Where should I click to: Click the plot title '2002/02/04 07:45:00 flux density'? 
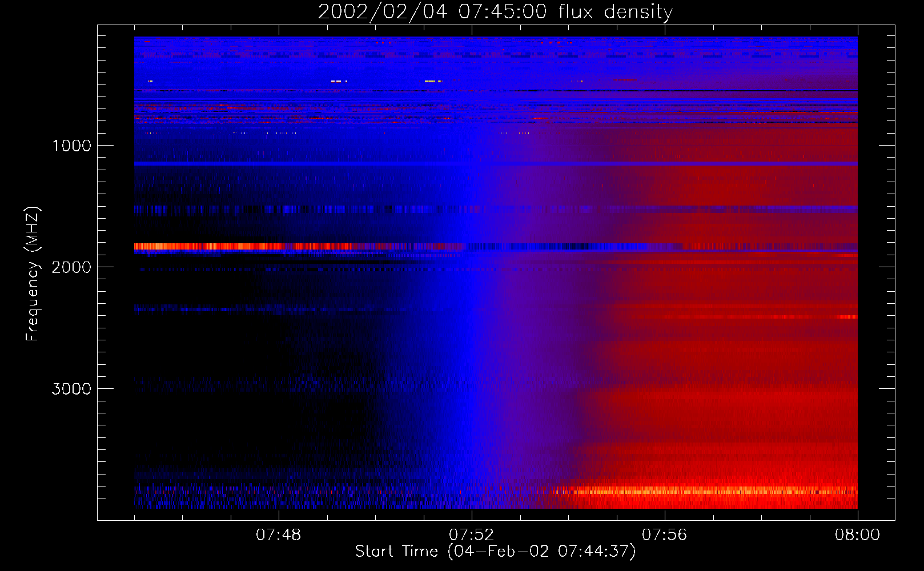point(495,12)
